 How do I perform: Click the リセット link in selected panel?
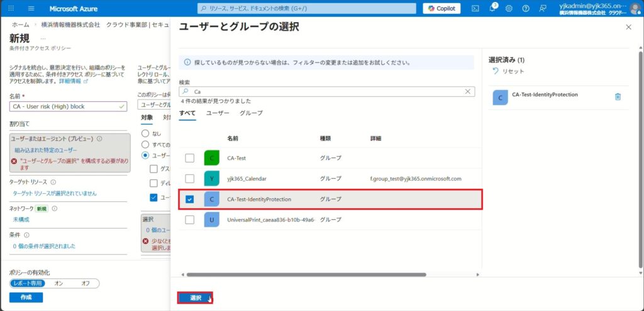[508, 72]
